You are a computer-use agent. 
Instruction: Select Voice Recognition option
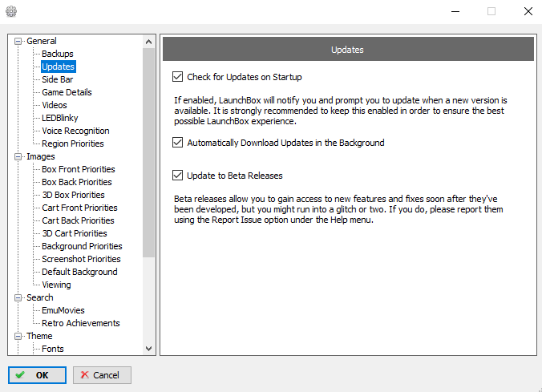pos(75,131)
